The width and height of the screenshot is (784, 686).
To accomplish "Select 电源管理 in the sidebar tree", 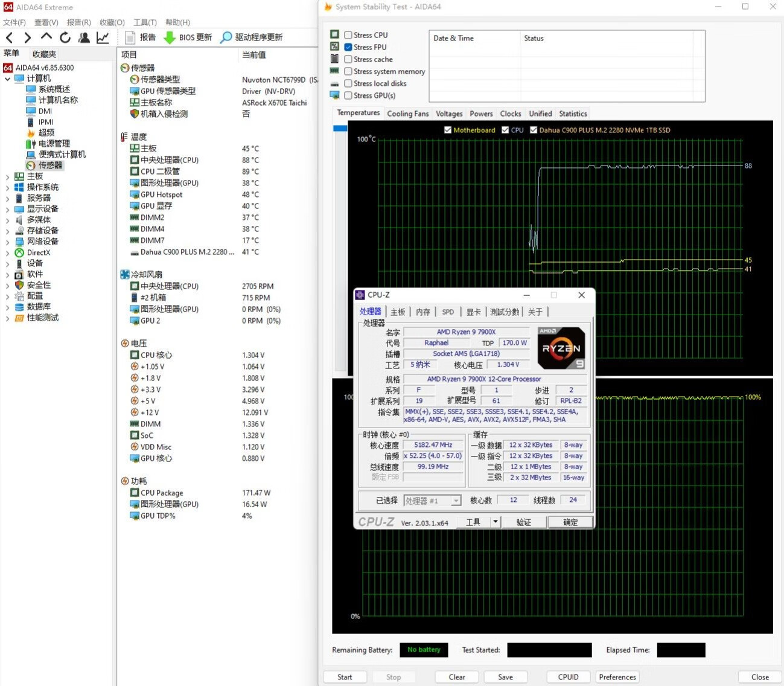I will click(x=54, y=144).
